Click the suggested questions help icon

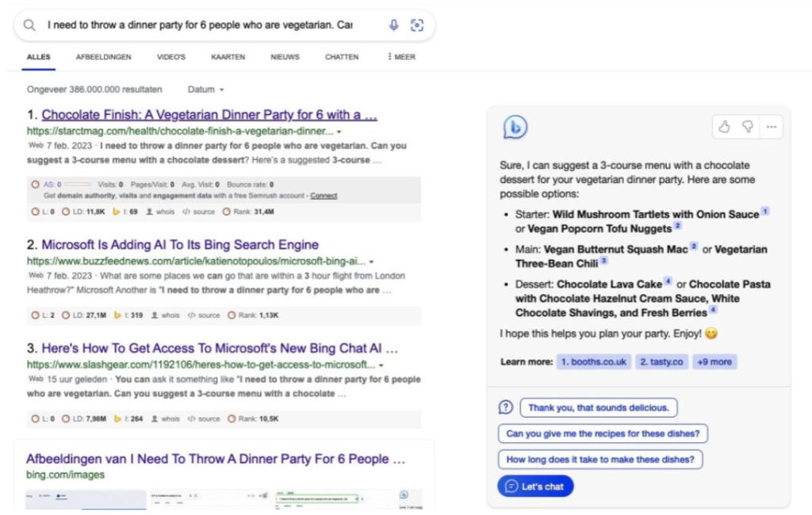[x=505, y=407]
